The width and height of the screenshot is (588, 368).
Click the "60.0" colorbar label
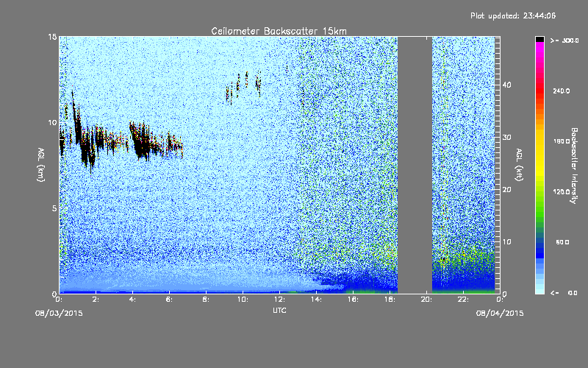(x=562, y=242)
